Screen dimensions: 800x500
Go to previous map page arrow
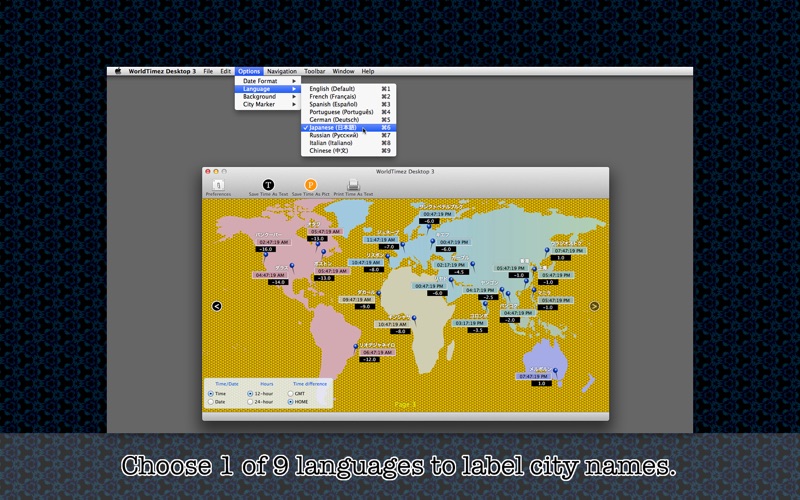pos(217,306)
